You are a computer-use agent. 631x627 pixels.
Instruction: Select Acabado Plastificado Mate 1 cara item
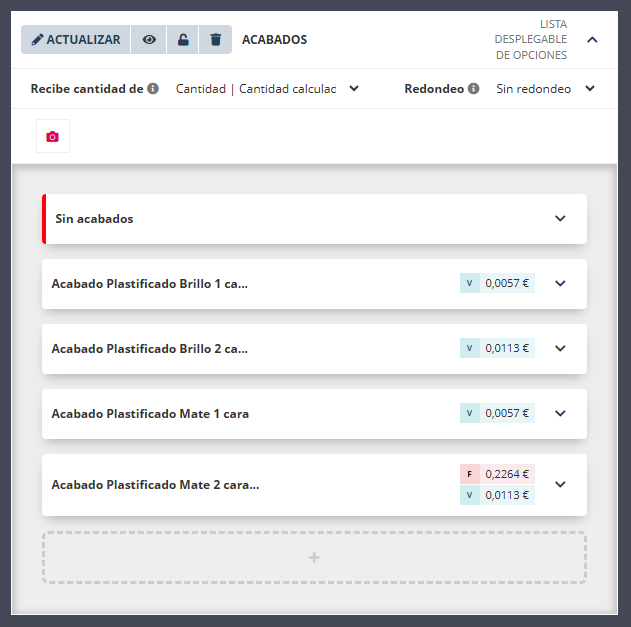click(x=150, y=413)
